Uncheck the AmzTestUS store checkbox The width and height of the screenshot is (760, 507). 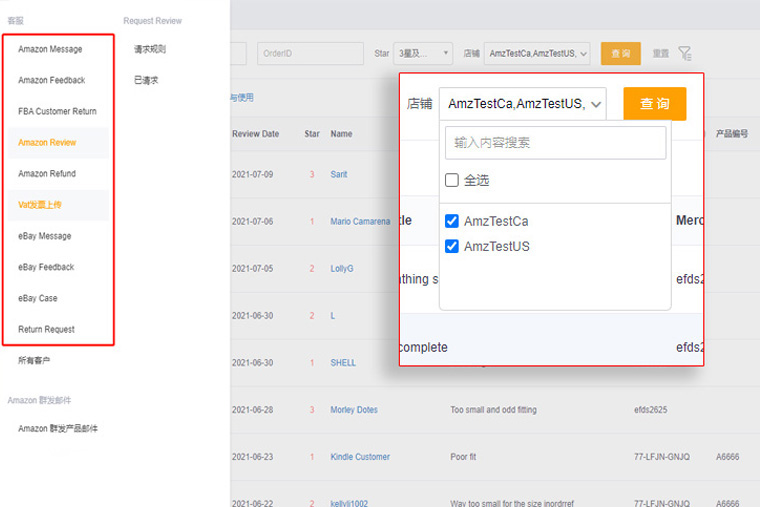coord(452,246)
